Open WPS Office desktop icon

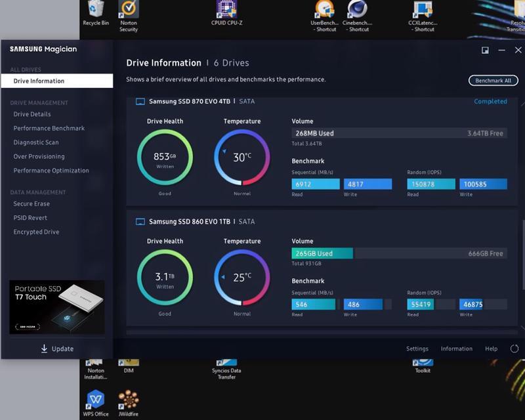point(96,403)
